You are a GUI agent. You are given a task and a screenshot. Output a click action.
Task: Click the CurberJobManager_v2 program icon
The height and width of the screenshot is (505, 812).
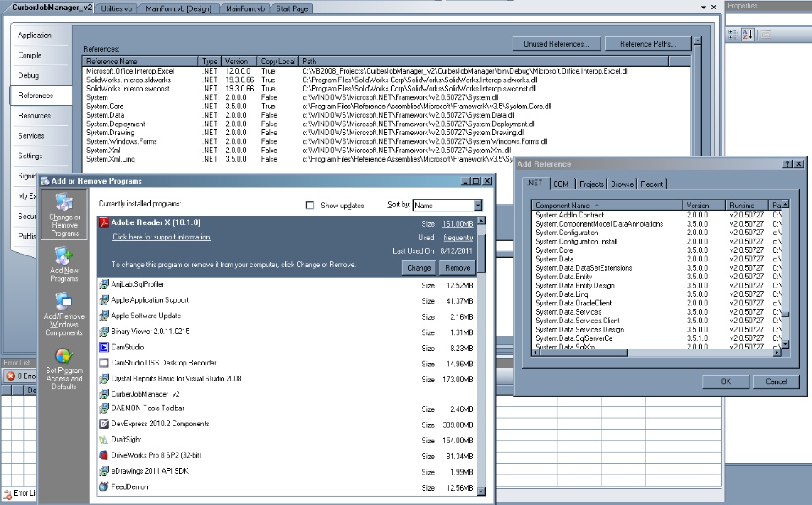[103, 395]
